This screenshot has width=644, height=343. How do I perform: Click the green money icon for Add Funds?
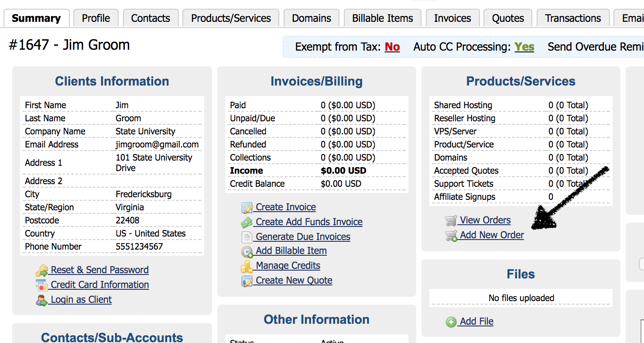[x=247, y=223]
